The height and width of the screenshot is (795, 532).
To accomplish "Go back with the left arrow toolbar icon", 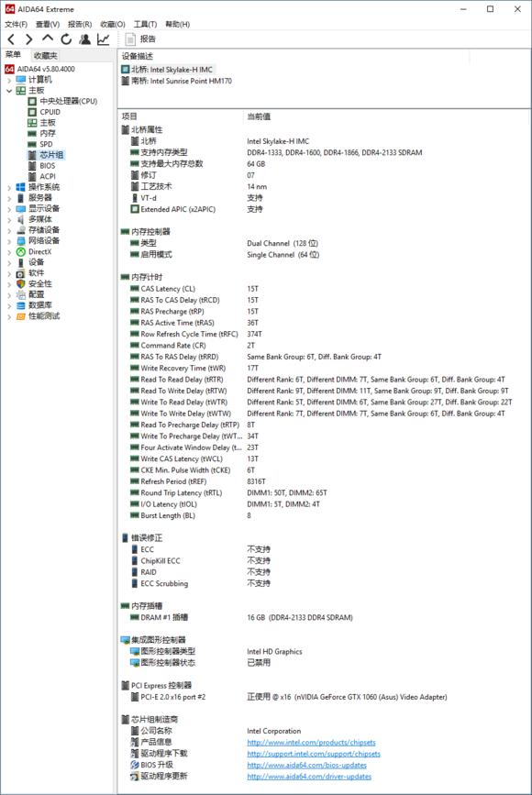I will (11, 39).
